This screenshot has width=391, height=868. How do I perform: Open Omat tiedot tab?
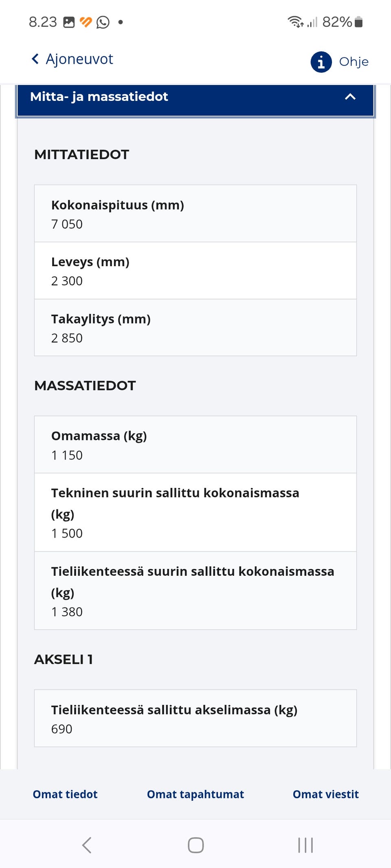[64, 794]
